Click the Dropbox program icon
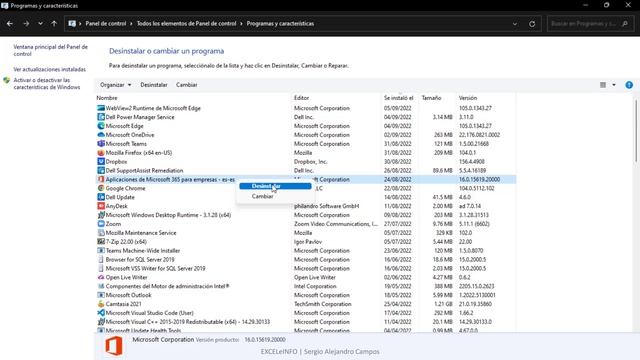This screenshot has width=640, height=360. pos(101,162)
